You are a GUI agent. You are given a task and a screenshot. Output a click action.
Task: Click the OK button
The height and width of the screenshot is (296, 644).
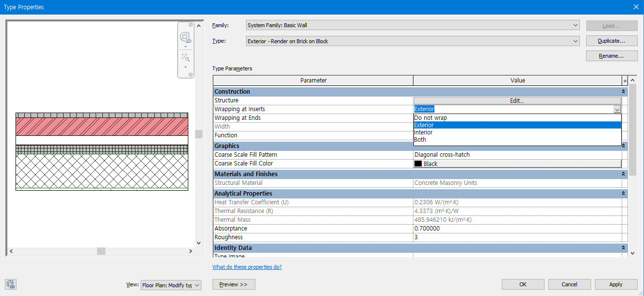click(x=523, y=284)
